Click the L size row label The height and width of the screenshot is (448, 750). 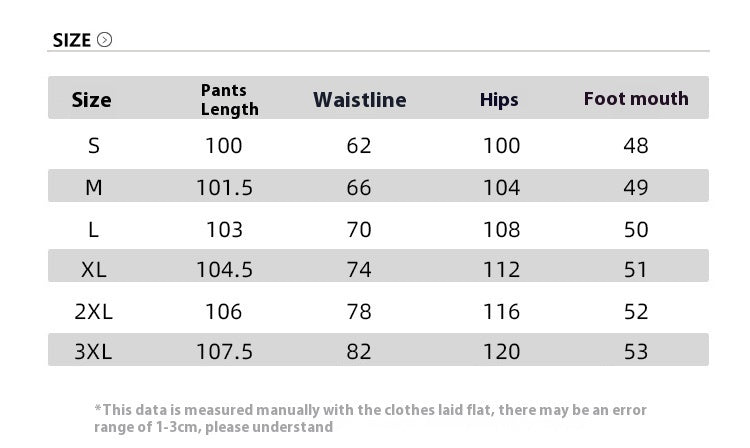point(94,230)
